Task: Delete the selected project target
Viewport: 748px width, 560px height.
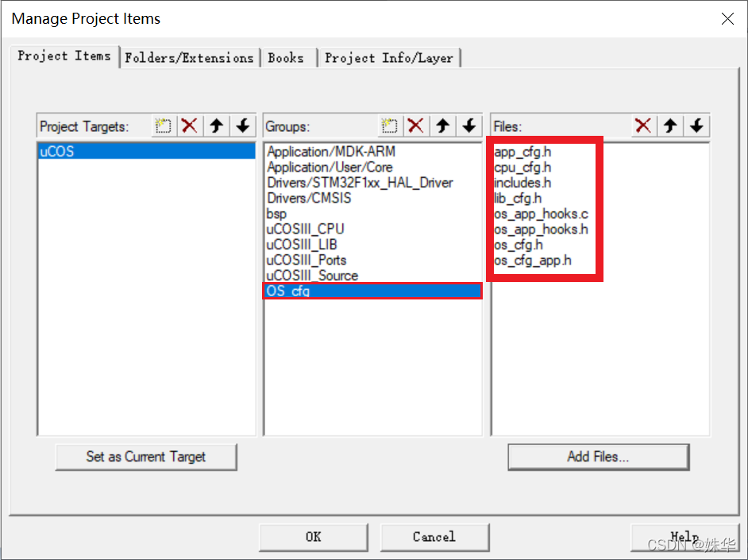Action: pyautogui.click(x=190, y=126)
